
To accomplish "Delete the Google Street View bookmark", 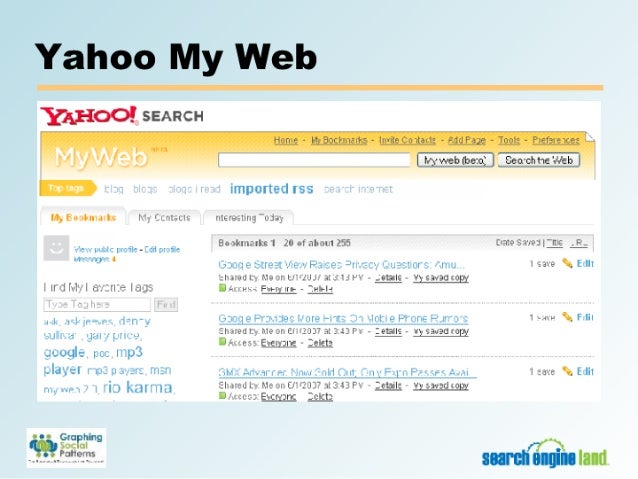I will [x=320, y=289].
